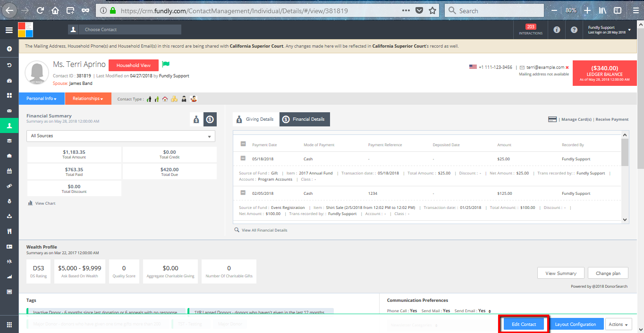Screen dimensions: 644x333
Task: Click the DS3 DS Rating box
Action: pos(39,271)
